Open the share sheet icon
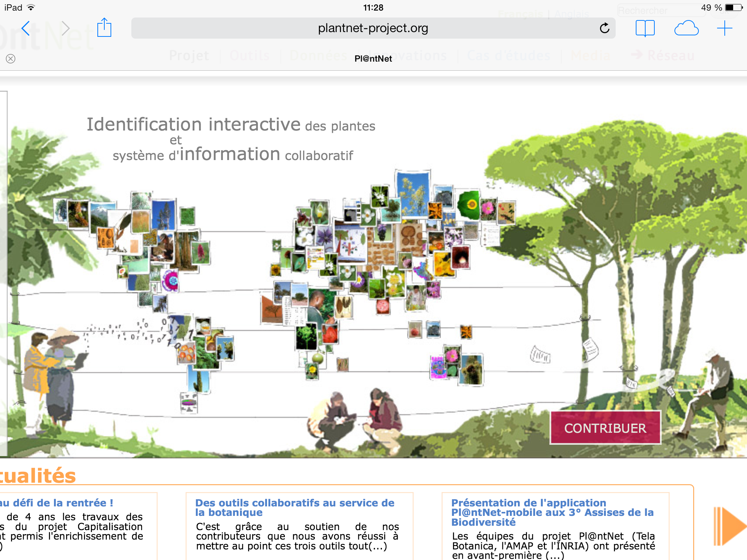Image resolution: width=747 pixels, height=560 pixels. [x=104, y=27]
